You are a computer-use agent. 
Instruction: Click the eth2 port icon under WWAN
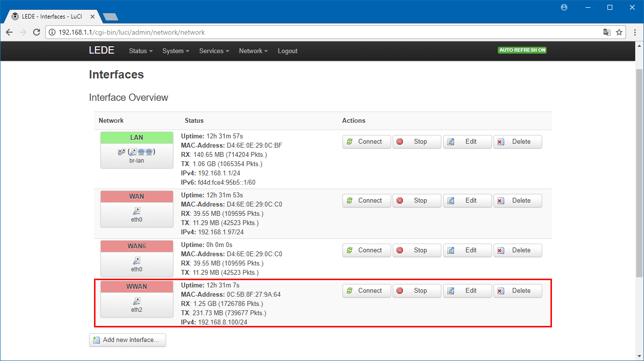coord(137,301)
